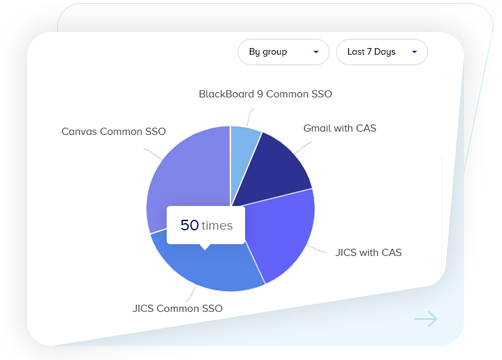This screenshot has width=502, height=360.
Task: Click the arrow caret in Last 7 Days selector
Action: pos(414,52)
